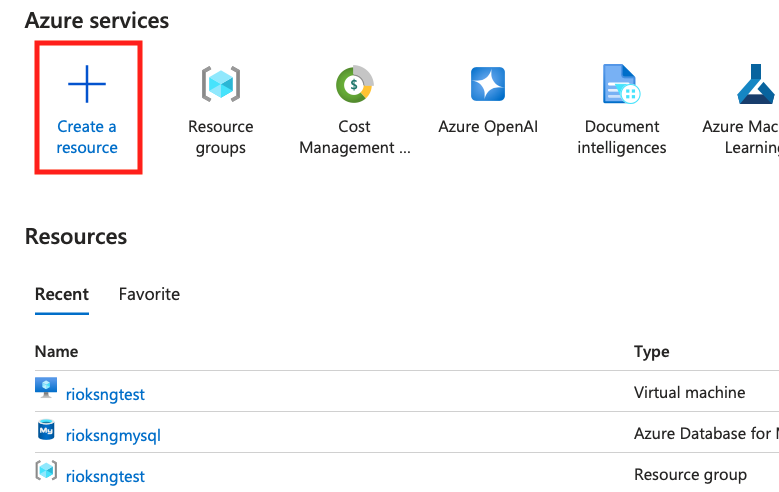Switch to the Favorite tab
Screen dimensions: 779x492
(149, 294)
